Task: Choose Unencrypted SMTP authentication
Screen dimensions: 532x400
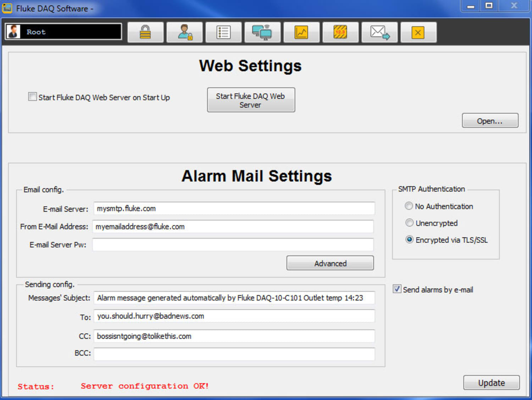Action: click(x=409, y=223)
